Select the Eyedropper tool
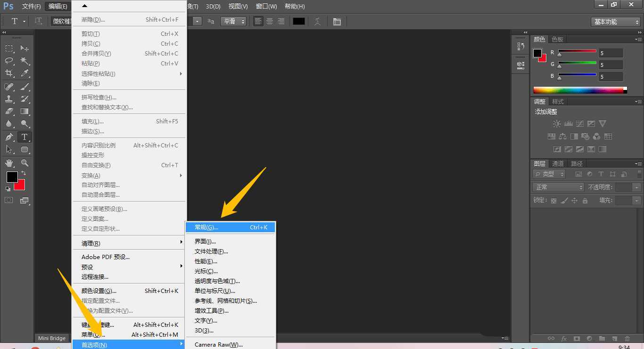 (25, 73)
